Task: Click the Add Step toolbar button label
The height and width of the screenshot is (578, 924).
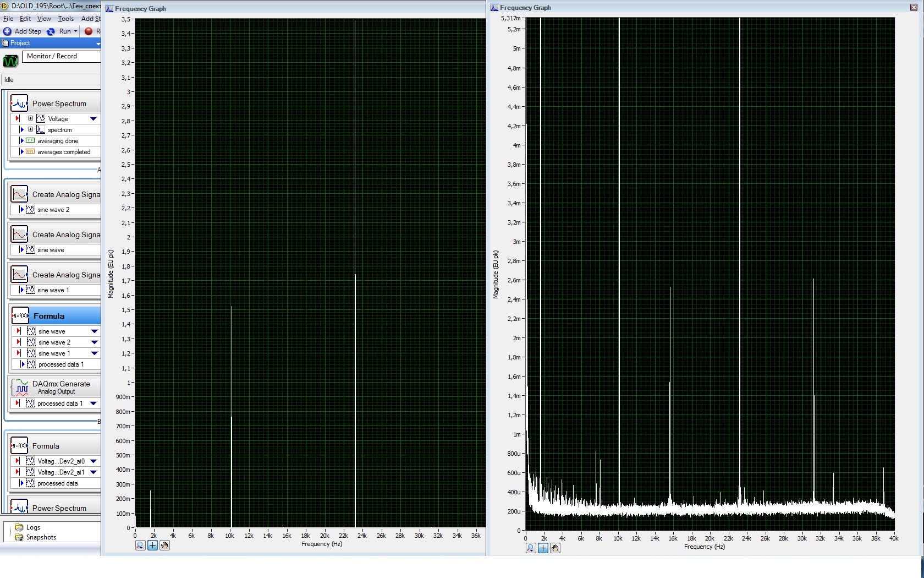Action: [28, 31]
